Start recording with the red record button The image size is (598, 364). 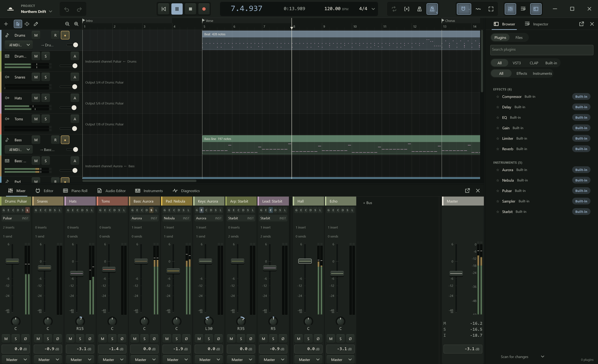[x=204, y=9]
